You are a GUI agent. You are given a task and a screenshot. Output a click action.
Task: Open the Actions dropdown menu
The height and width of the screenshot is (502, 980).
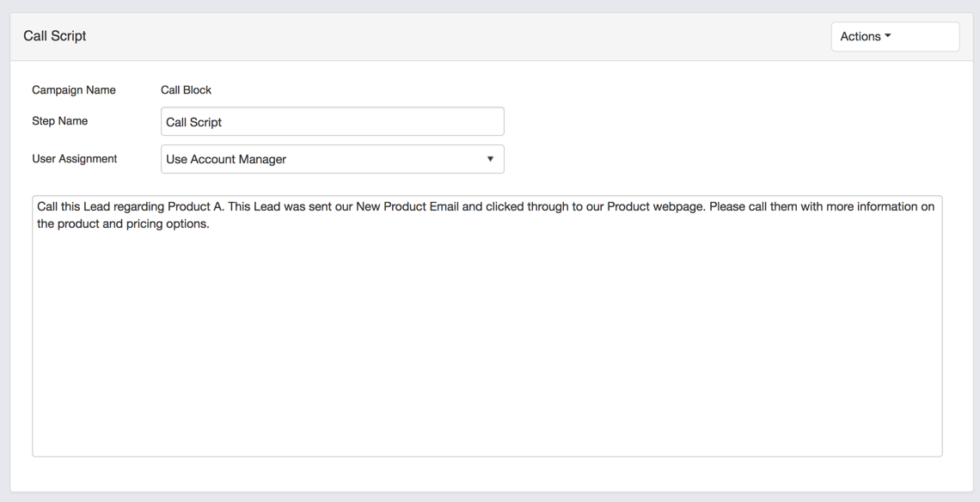coord(895,37)
